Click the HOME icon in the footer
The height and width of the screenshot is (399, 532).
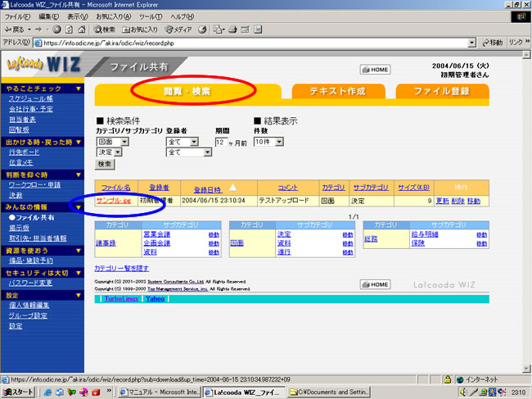[375, 283]
